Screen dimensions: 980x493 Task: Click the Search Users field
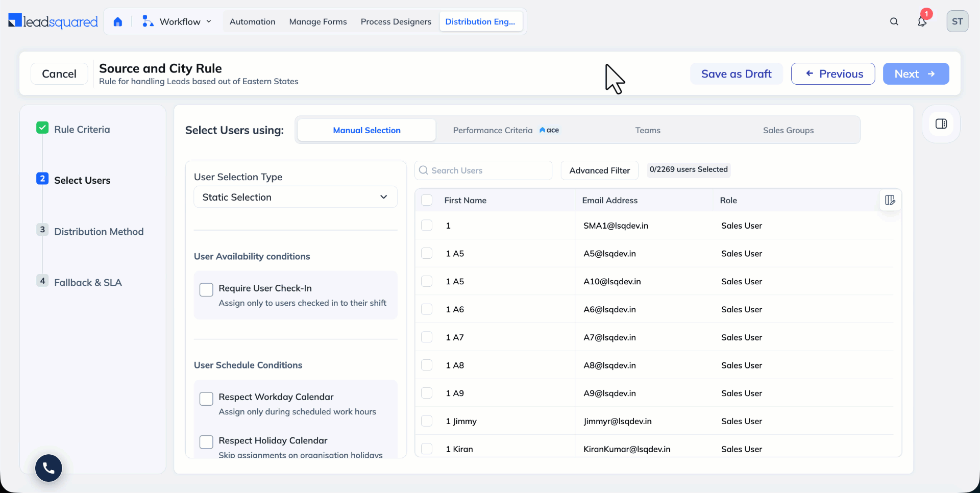483,170
